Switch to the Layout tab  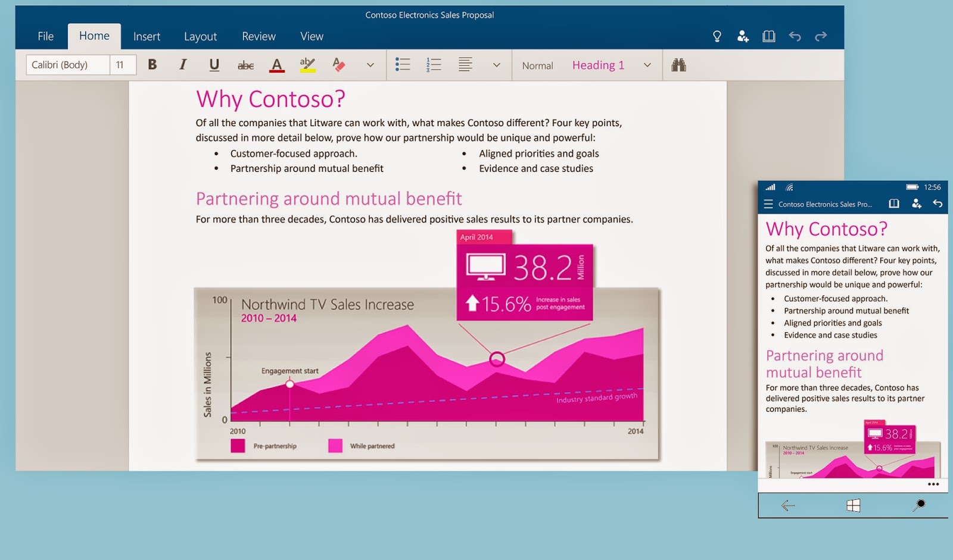(200, 36)
